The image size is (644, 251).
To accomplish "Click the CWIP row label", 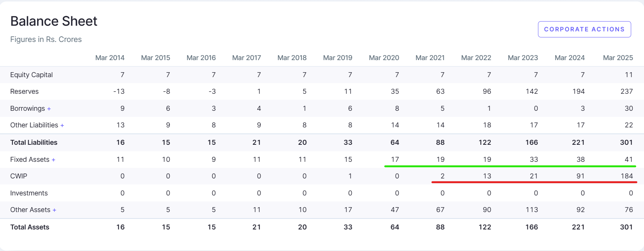I will pos(18,176).
